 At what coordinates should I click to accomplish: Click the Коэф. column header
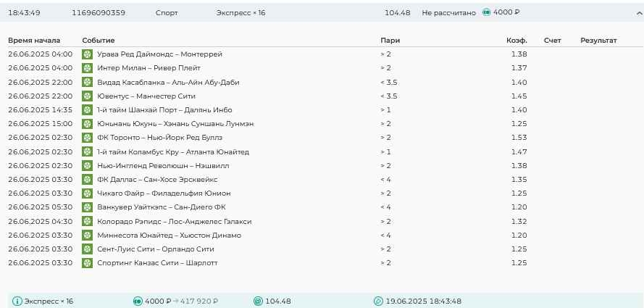tap(517, 41)
